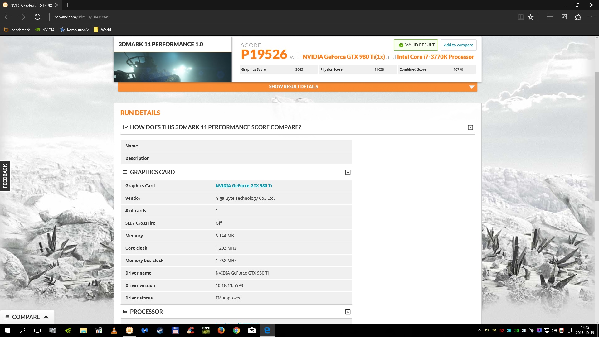
Task: Click the FM Approved driver status
Action: [228, 298]
